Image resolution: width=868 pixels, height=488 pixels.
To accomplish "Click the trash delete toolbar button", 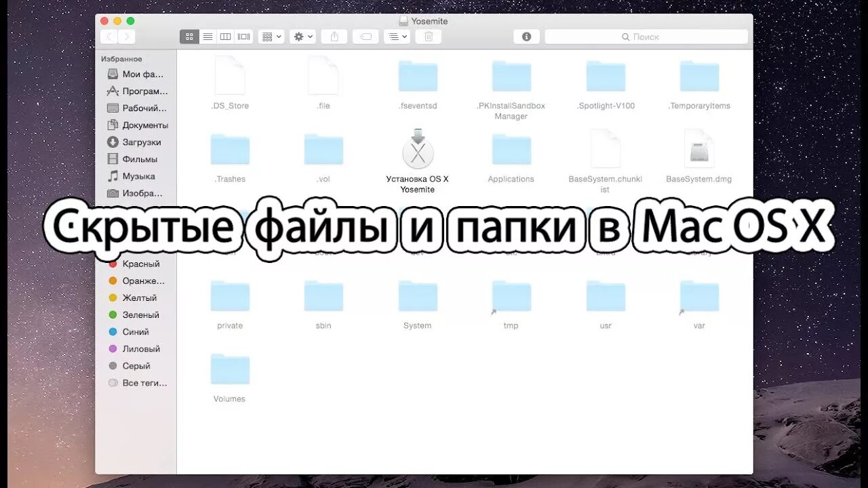I will pyautogui.click(x=429, y=37).
